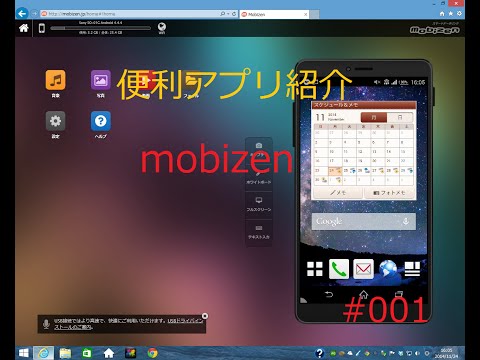This screenshot has width=480, height=360.
Task: Select the day tab in calendar widget
Action: tap(400, 117)
